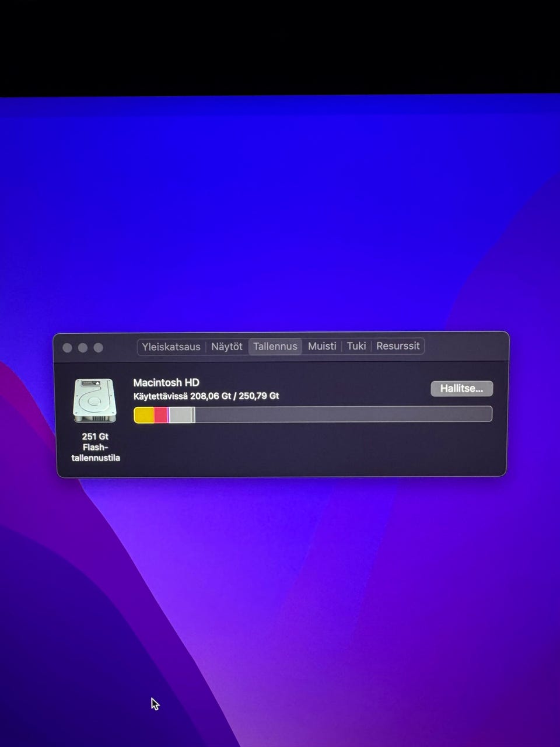Viewport: 560px width, 747px height.
Task: Switch to the Yleiskatsaus tab
Action: 171,347
